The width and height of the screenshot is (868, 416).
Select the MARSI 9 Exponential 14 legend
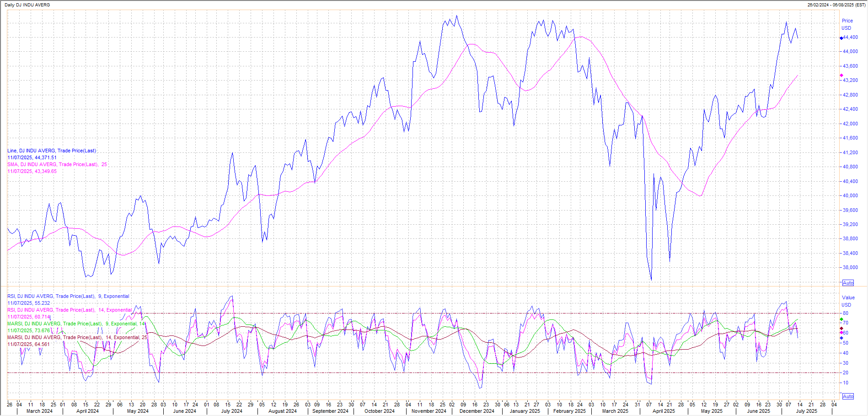tap(76, 324)
